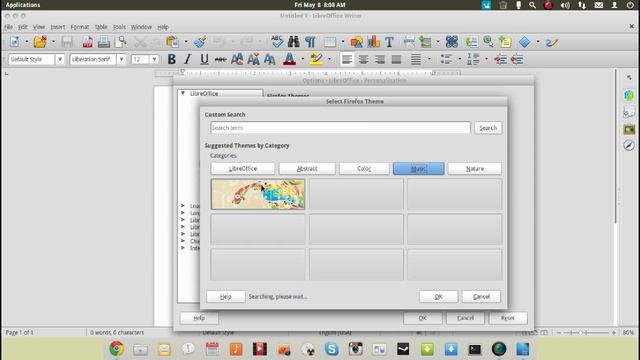
Task: Click Reset button in Options dialog
Action: (x=508, y=318)
